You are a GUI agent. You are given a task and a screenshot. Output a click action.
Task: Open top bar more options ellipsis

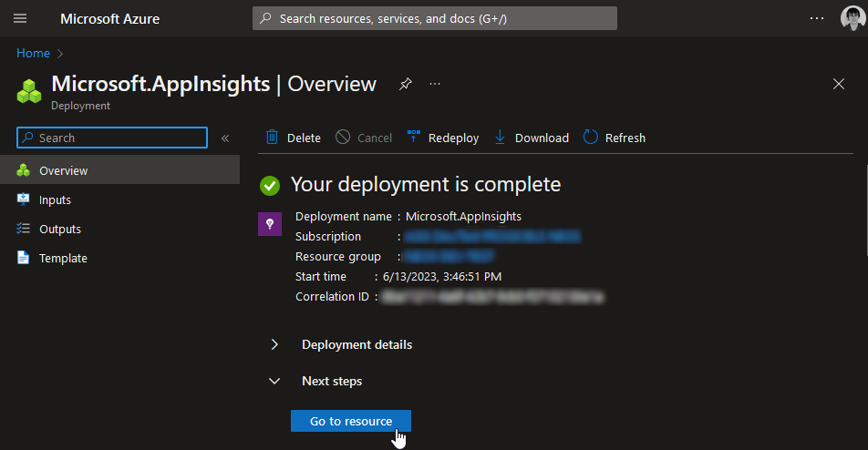click(x=817, y=18)
